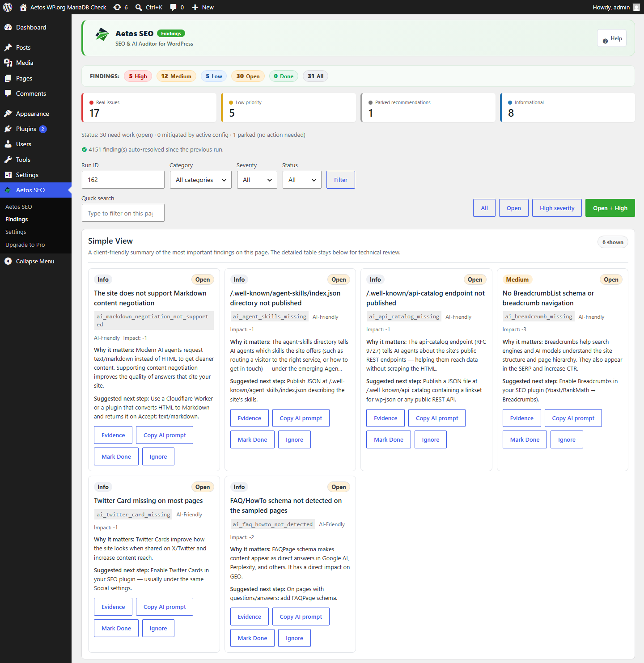Click the Tools wrench icon in sidebar
The image size is (644, 663).
click(8, 160)
